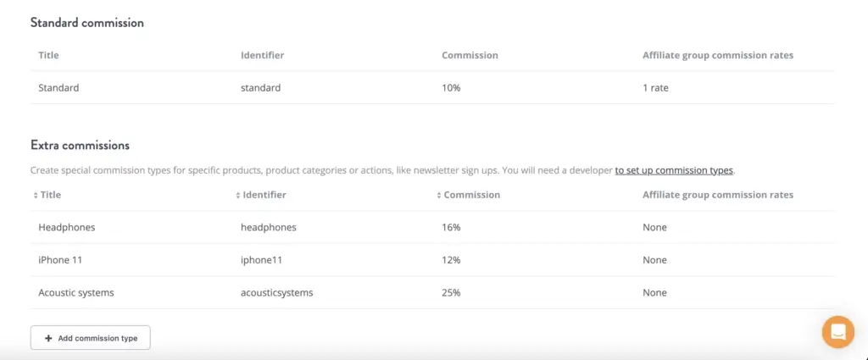Click the 'standard' identifier cell

(260, 87)
